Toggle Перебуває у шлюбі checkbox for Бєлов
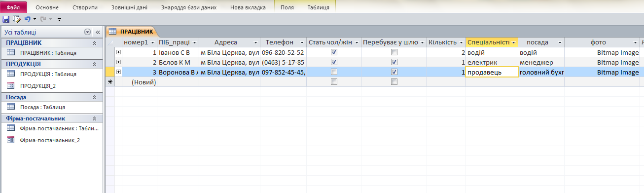Image resolution: width=644 pixels, height=193 pixels. [x=394, y=62]
